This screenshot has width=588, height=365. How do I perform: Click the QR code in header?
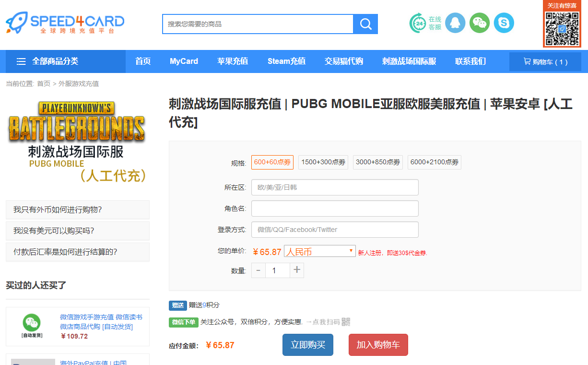pos(562,28)
